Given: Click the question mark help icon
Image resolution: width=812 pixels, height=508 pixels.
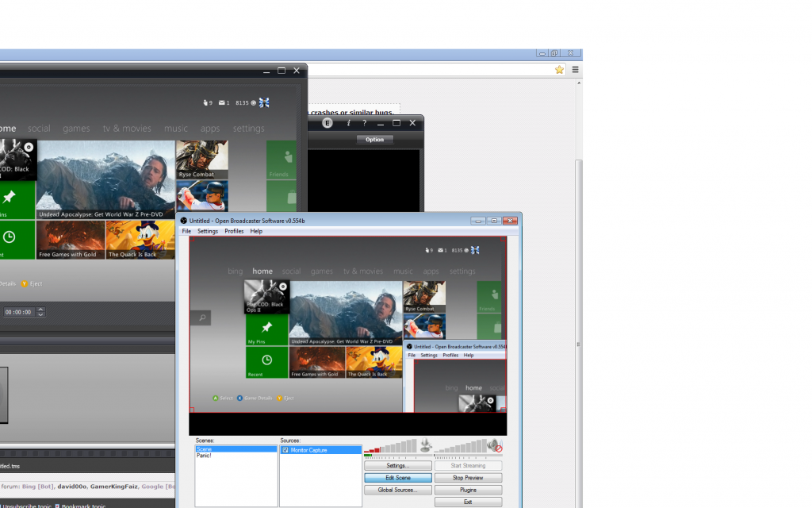Looking at the screenshot, I should point(365,123).
